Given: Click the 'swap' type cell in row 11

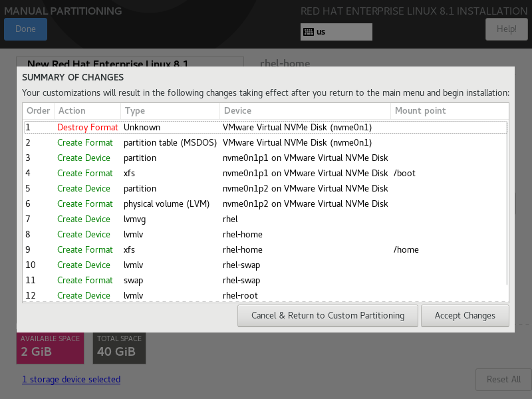Looking at the screenshot, I should tap(134, 281).
